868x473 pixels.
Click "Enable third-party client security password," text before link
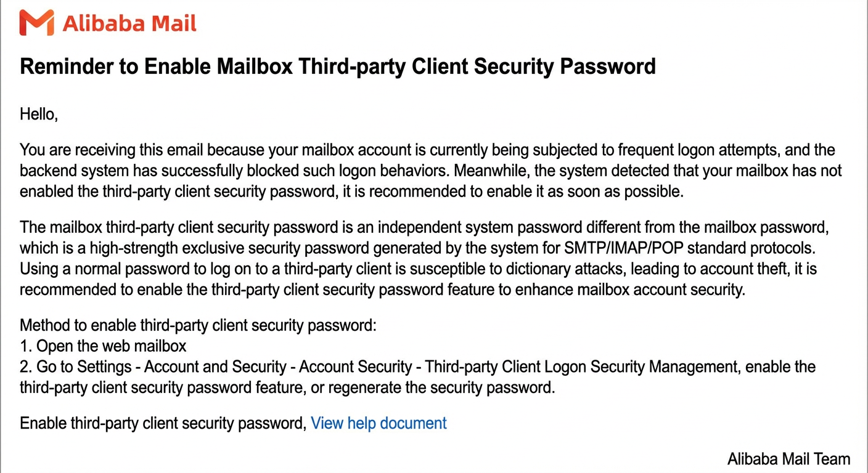[163, 423]
